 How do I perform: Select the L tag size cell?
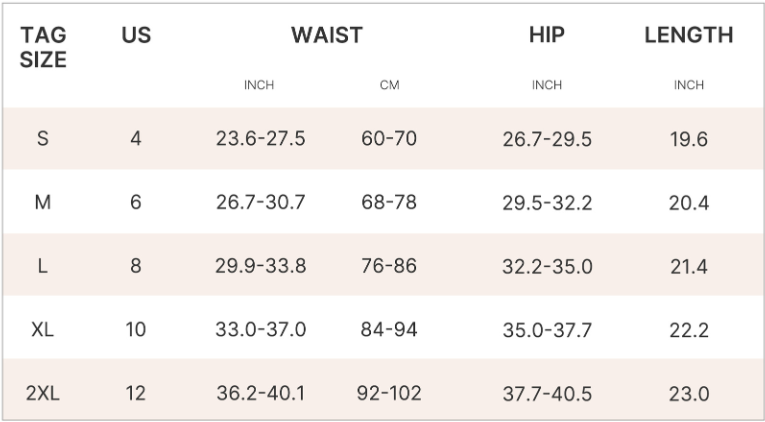pyautogui.click(x=42, y=266)
